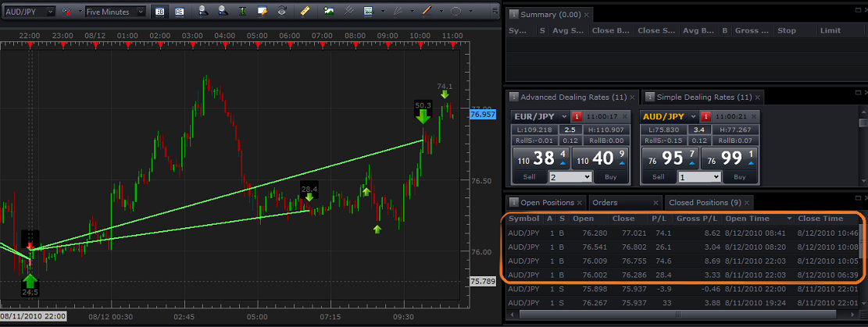Close the EUR/JPY dealing rate tile

pyautogui.click(x=624, y=116)
